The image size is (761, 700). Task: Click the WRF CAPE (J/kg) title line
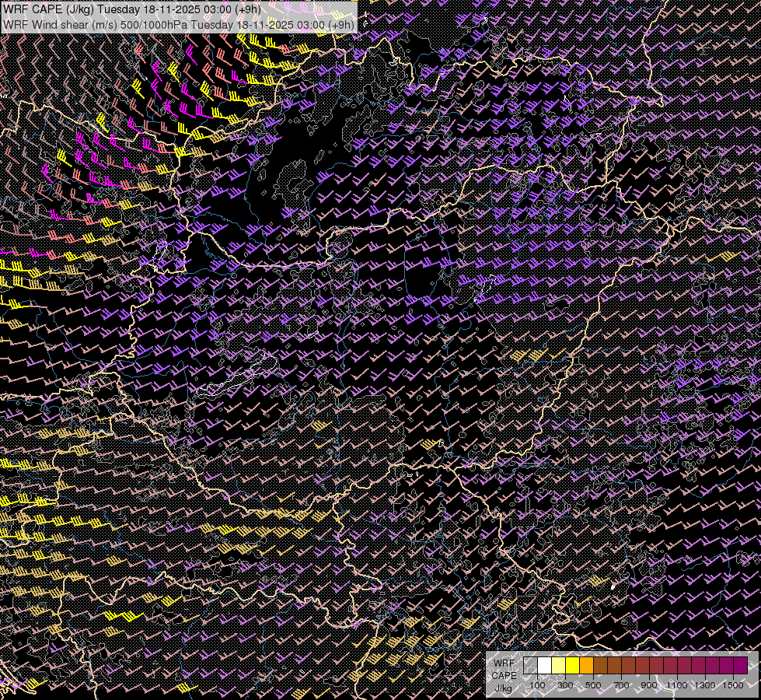point(132,9)
